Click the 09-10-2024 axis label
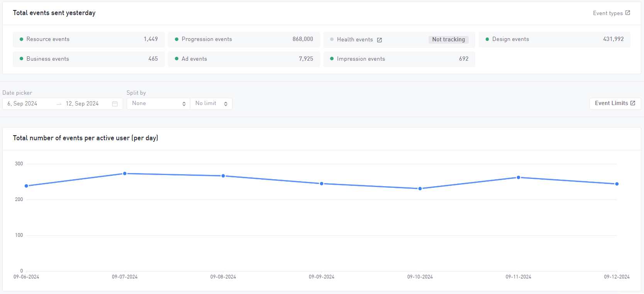Viewport: 644px width, 294px height. (x=420, y=277)
